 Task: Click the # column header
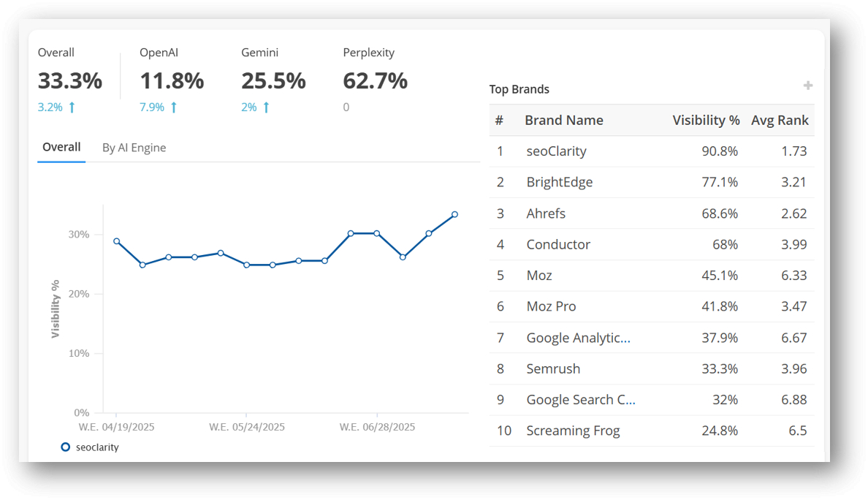click(x=500, y=121)
